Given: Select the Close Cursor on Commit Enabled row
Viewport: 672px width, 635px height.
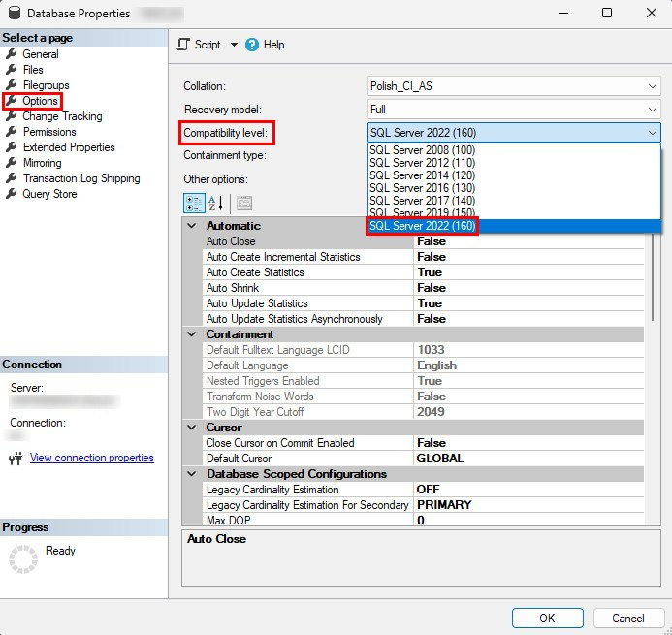Looking at the screenshot, I should tap(423, 443).
